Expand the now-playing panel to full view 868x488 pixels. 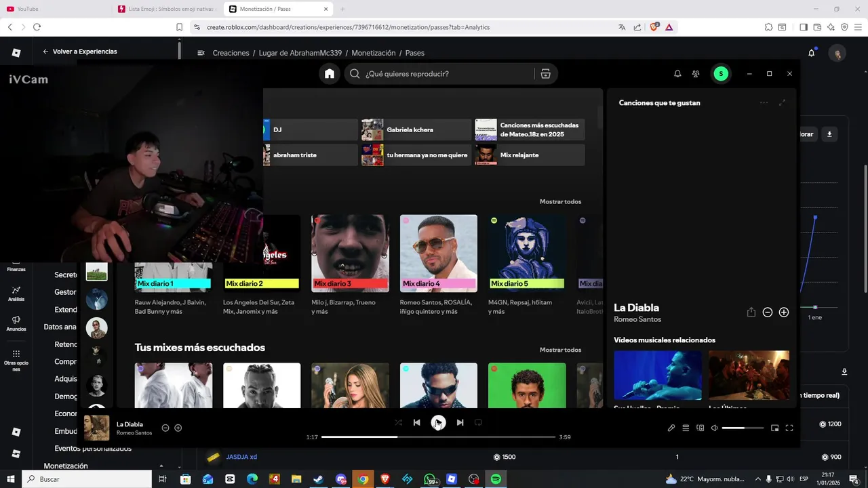pos(782,103)
